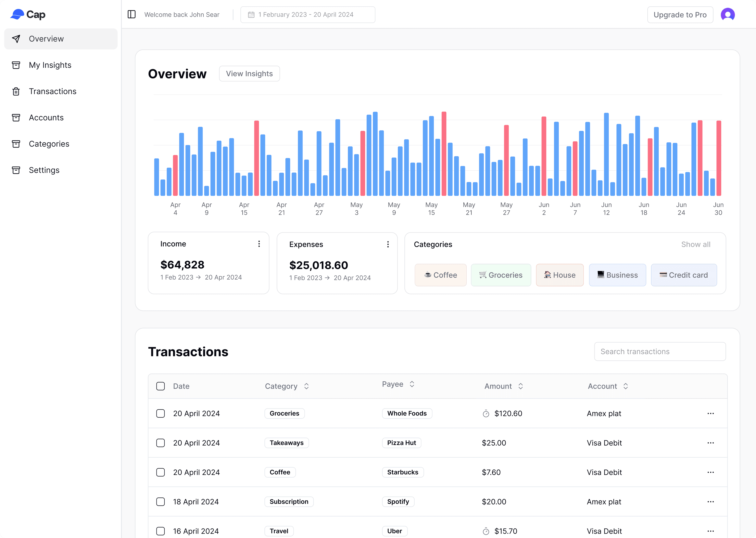Click Show all categories link

[x=695, y=244]
